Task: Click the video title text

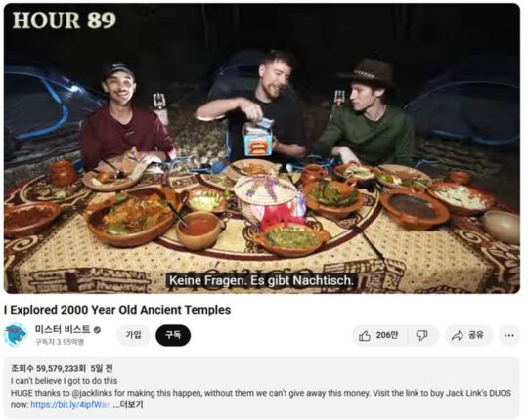Action: [117, 310]
